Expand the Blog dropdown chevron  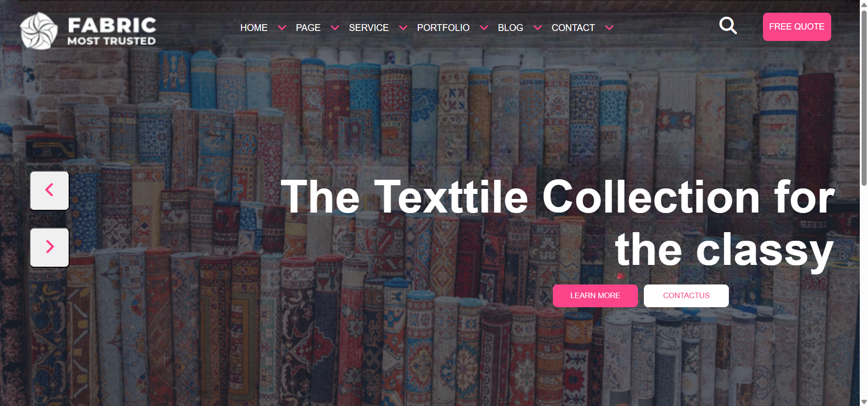[537, 28]
